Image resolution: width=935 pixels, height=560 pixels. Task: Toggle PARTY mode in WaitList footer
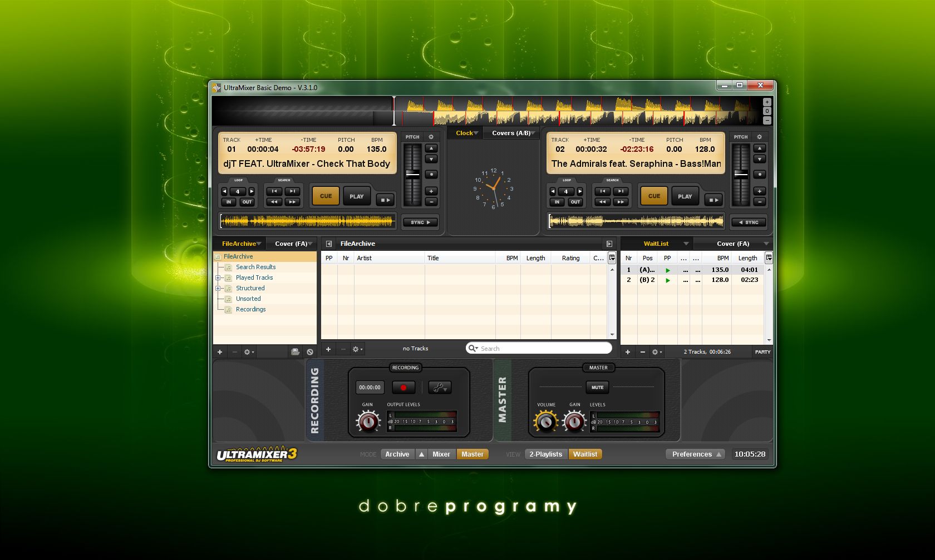762,352
